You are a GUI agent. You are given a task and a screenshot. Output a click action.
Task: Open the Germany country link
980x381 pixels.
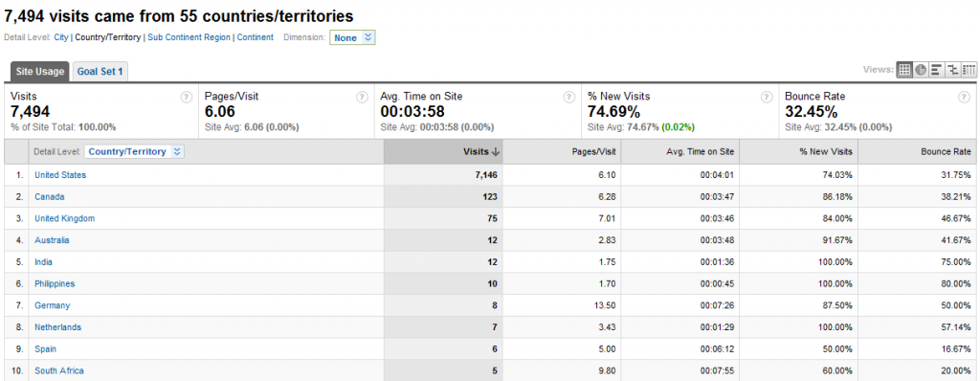pos(53,305)
